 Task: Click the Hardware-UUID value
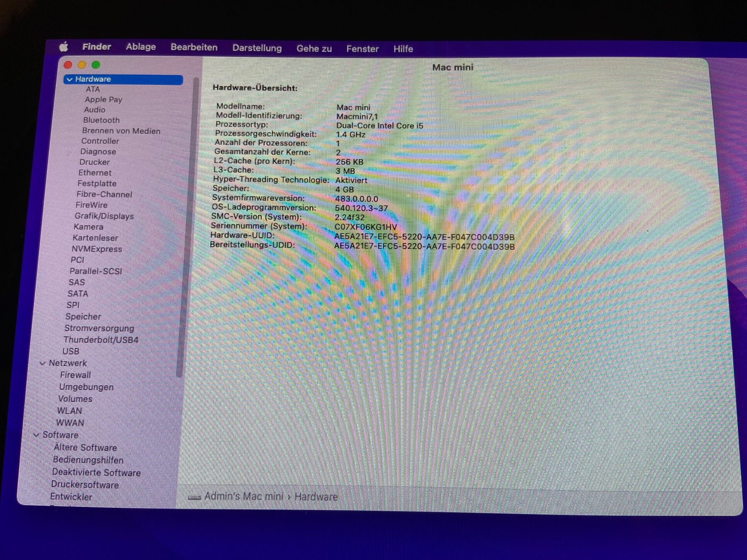click(424, 237)
